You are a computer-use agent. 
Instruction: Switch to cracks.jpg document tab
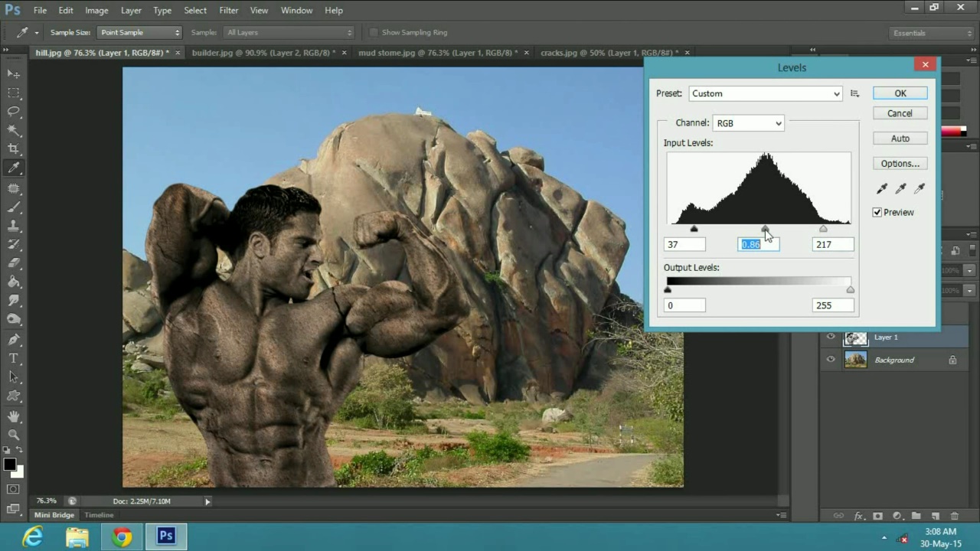(609, 53)
